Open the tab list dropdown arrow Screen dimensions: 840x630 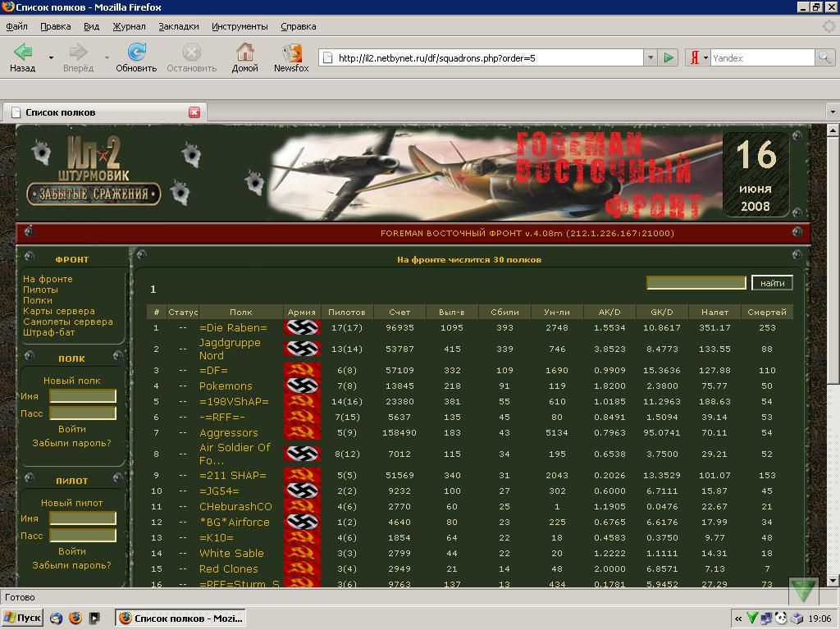[832, 112]
